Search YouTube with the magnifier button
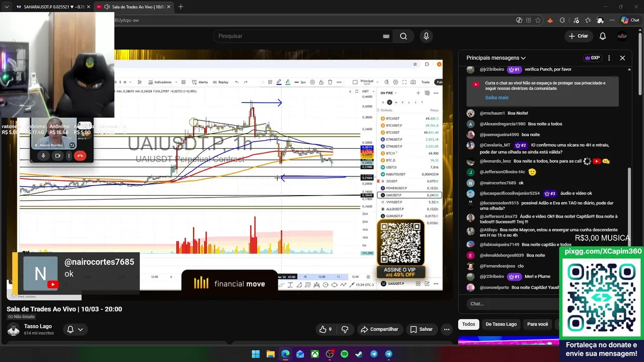The image size is (644, 362). [404, 36]
